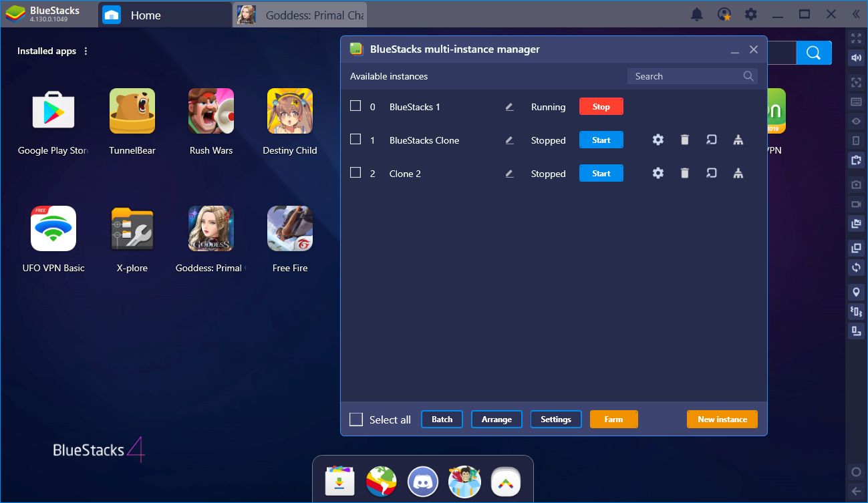Take screenshot with camera sidebar icon
The image size is (868, 503).
click(x=856, y=184)
